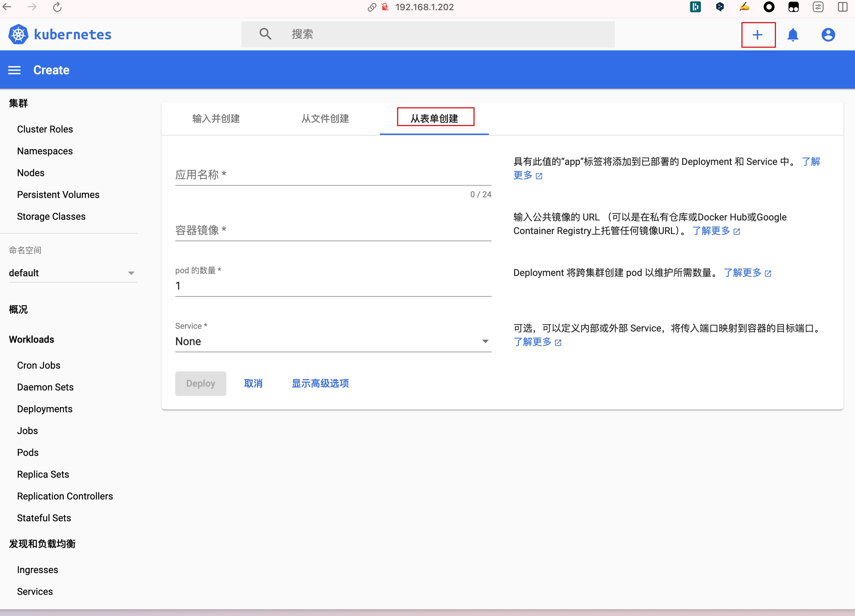Open Namespaces in sidebar
This screenshot has height=616, width=855.
[45, 151]
